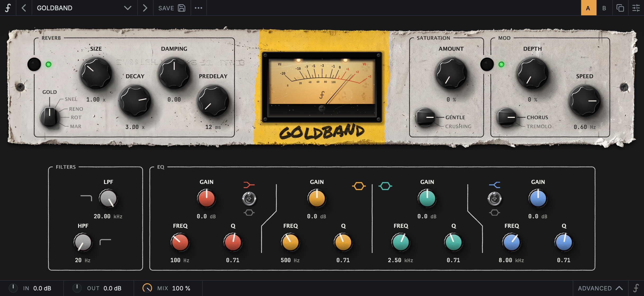Click the red low-shelf shape icon
Image resolution: width=644 pixels, height=296 pixels.
pos(249,185)
